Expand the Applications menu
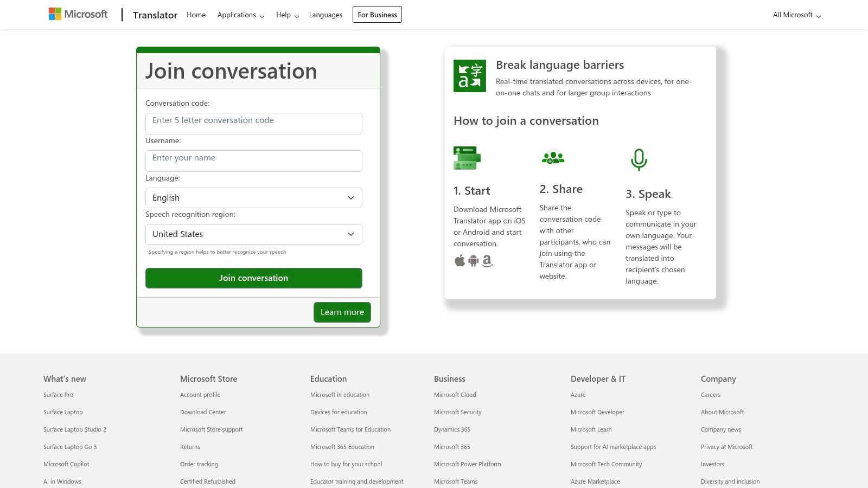This screenshot has width=868, height=488. click(241, 15)
